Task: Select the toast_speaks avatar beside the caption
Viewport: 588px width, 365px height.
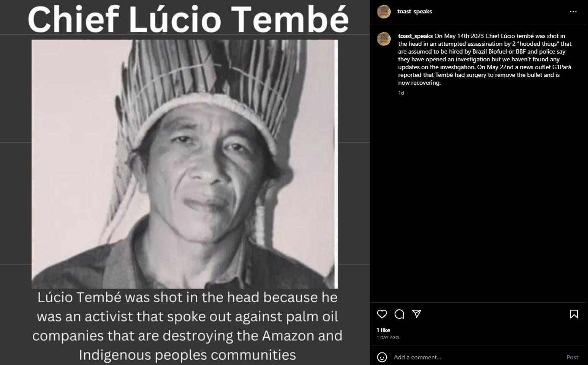Action: tap(384, 39)
